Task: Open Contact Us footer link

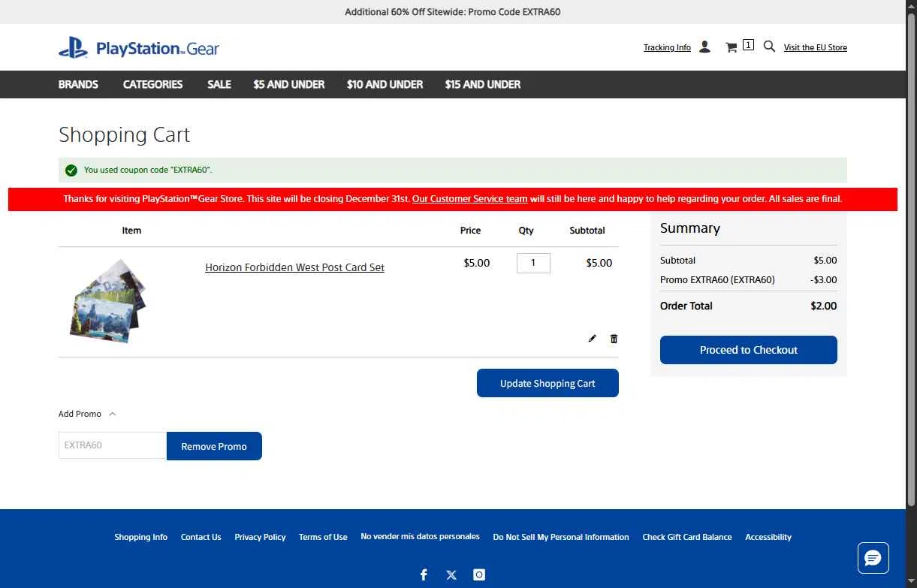Action: point(201,537)
